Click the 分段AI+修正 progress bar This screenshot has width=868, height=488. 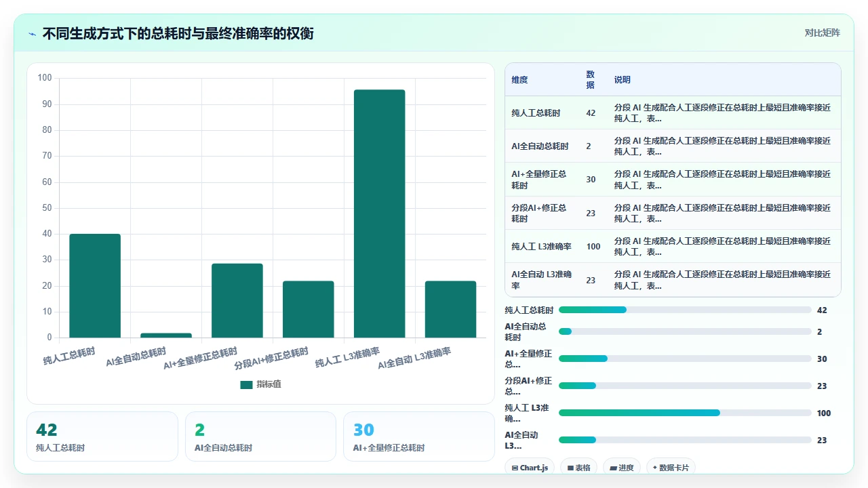685,386
